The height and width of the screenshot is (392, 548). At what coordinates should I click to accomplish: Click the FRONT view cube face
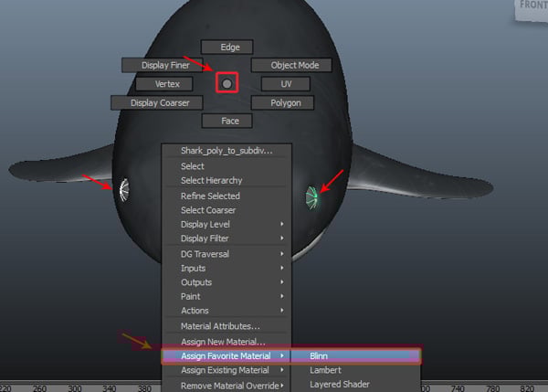coord(532,10)
